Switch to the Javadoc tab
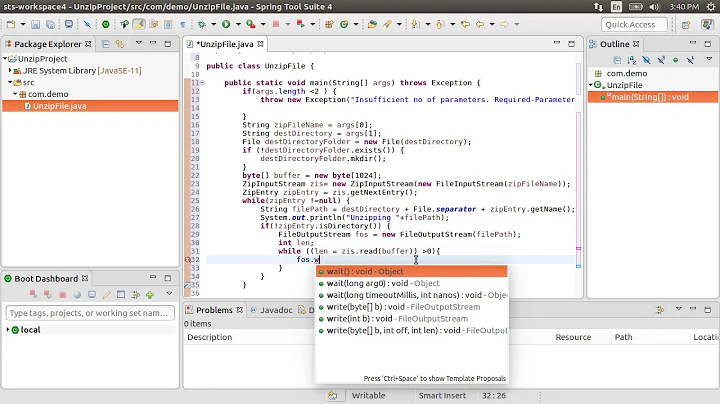 pyautogui.click(x=271, y=310)
